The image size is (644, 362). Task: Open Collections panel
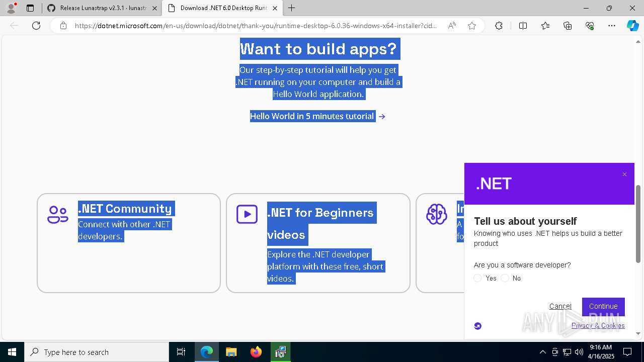(x=568, y=26)
